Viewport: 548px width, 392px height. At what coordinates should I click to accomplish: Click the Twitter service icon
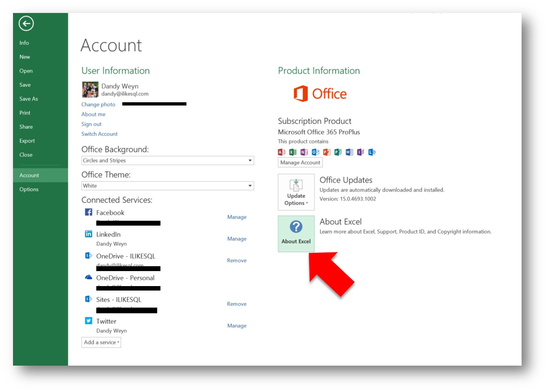[x=89, y=321]
